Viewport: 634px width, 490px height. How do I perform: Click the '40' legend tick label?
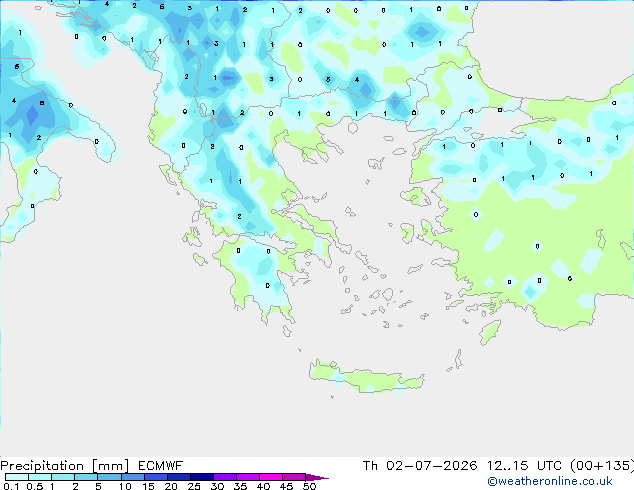[263, 486]
